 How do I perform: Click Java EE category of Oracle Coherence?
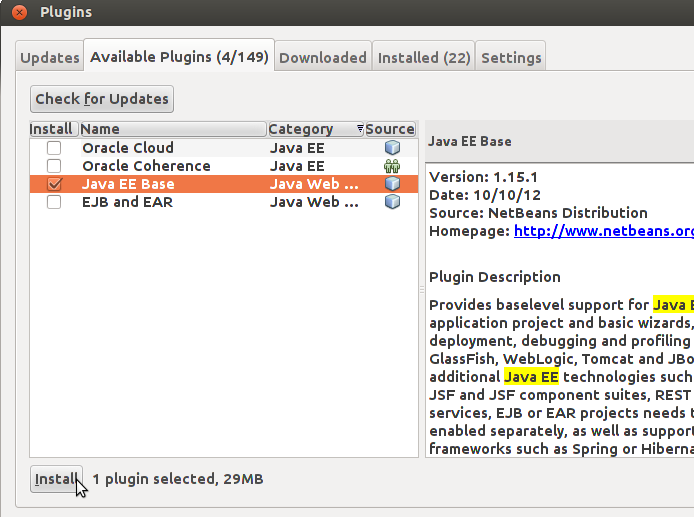click(x=297, y=166)
